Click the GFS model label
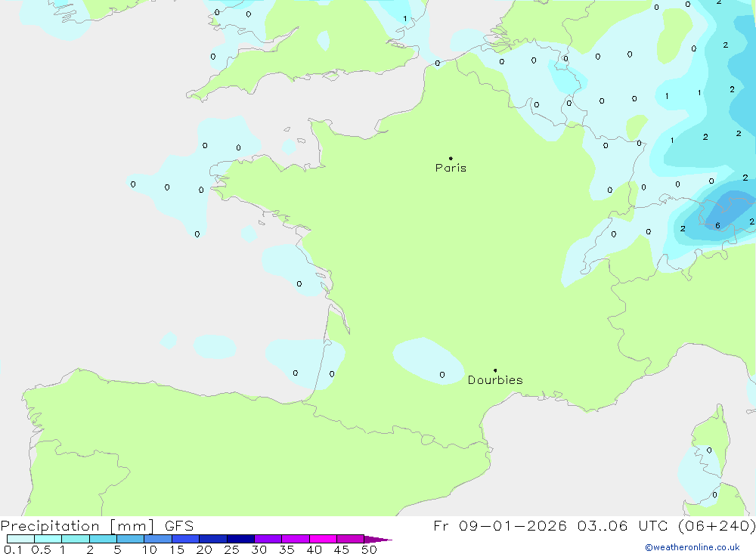The image size is (756, 554). pos(179,526)
